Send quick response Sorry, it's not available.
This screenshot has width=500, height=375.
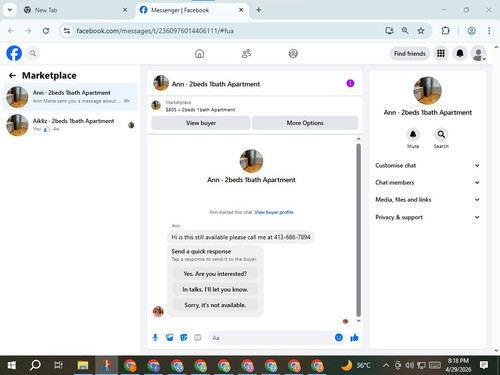click(215, 305)
